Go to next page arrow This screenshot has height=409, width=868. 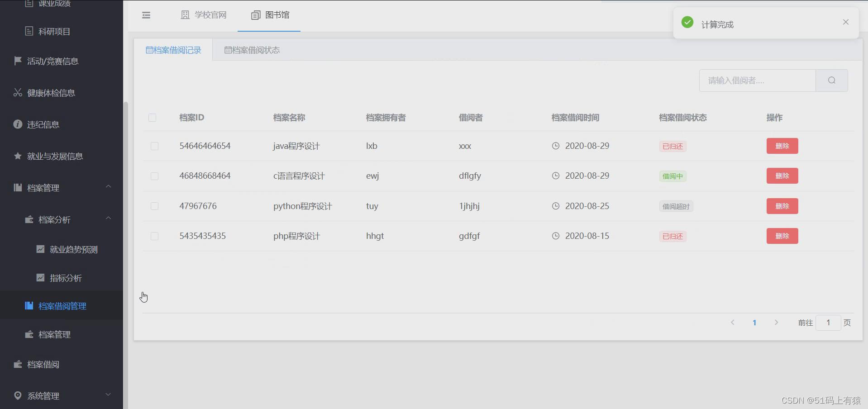[776, 323]
